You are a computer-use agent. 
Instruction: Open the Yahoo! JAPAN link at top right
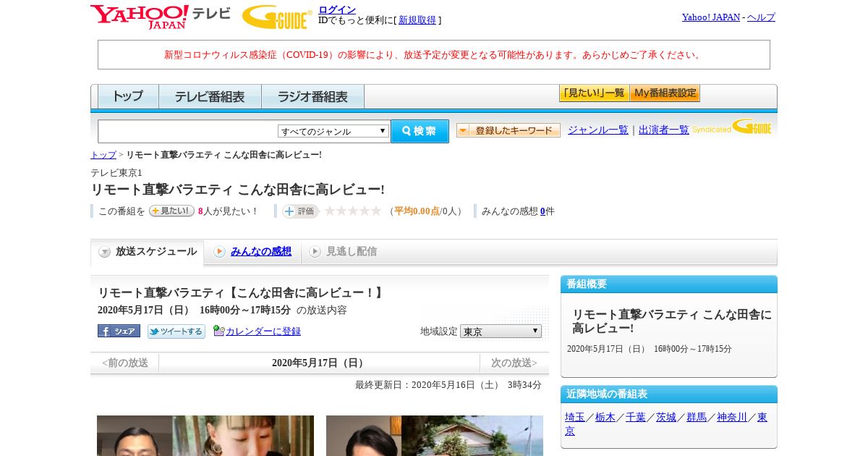point(711,17)
